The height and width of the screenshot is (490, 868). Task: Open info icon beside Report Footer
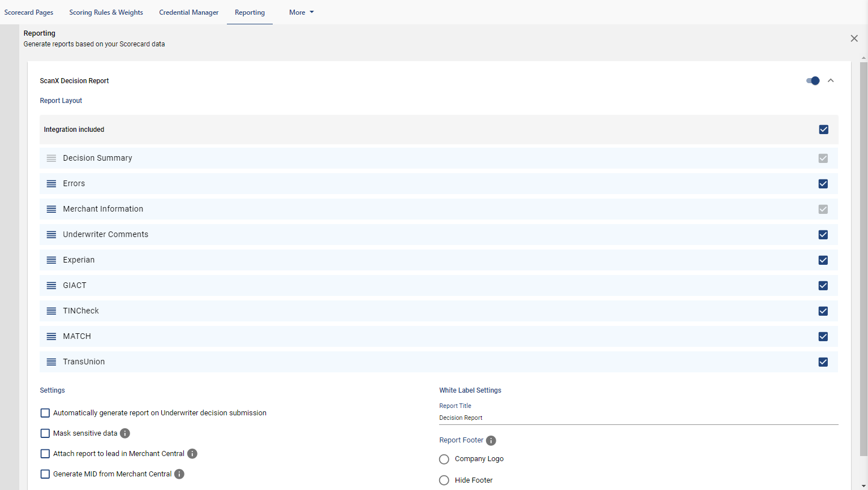[x=491, y=441]
